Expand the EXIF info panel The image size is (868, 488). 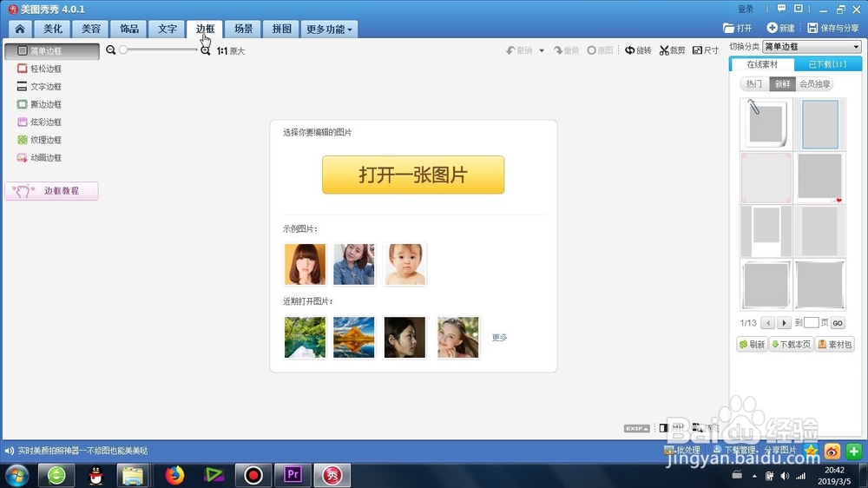point(636,428)
